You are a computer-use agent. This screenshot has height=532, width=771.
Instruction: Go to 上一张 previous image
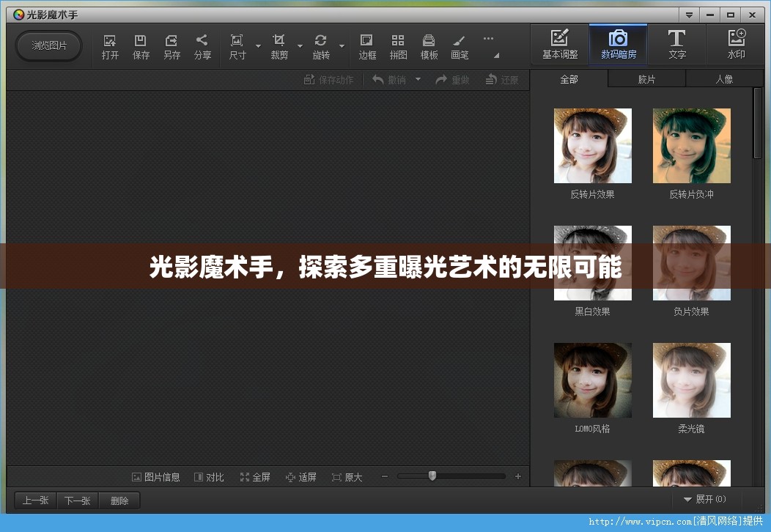coord(35,500)
